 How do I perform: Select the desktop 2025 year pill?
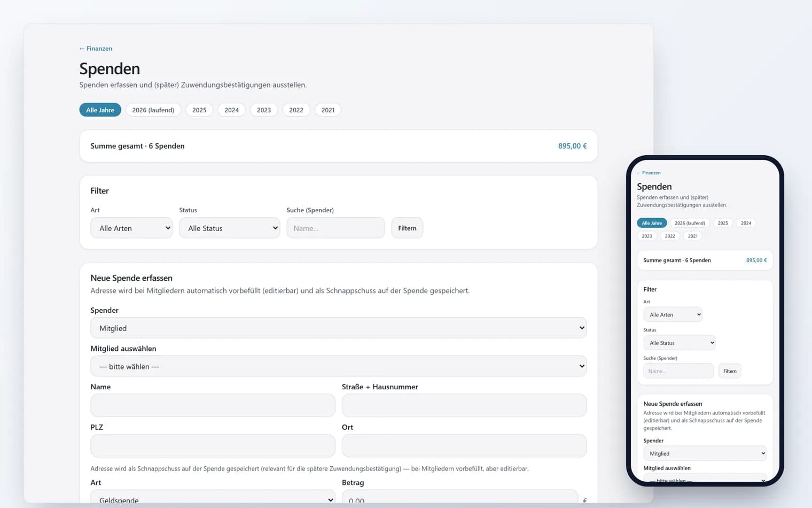(x=199, y=110)
